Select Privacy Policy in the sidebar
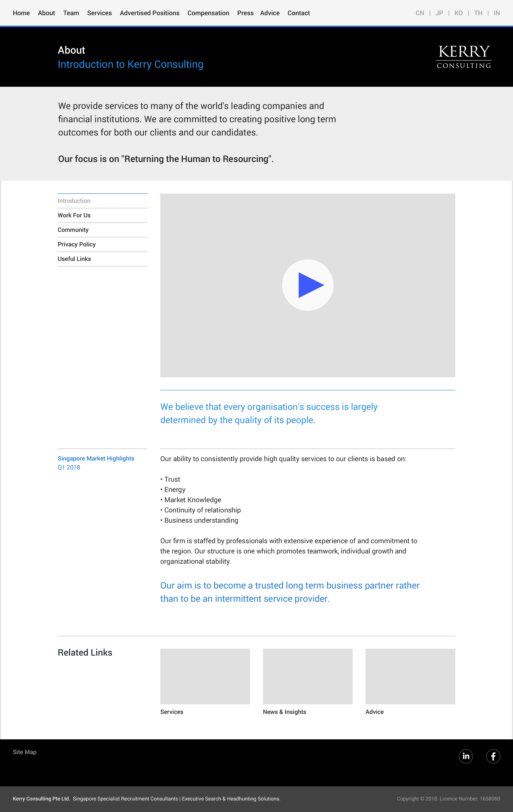513x812 pixels. point(103,244)
